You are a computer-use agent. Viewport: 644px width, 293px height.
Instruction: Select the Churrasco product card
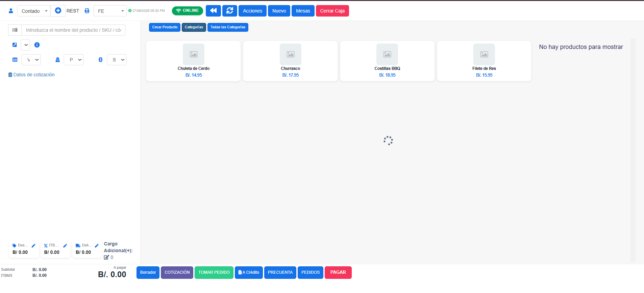pyautogui.click(x=291, y=61)
